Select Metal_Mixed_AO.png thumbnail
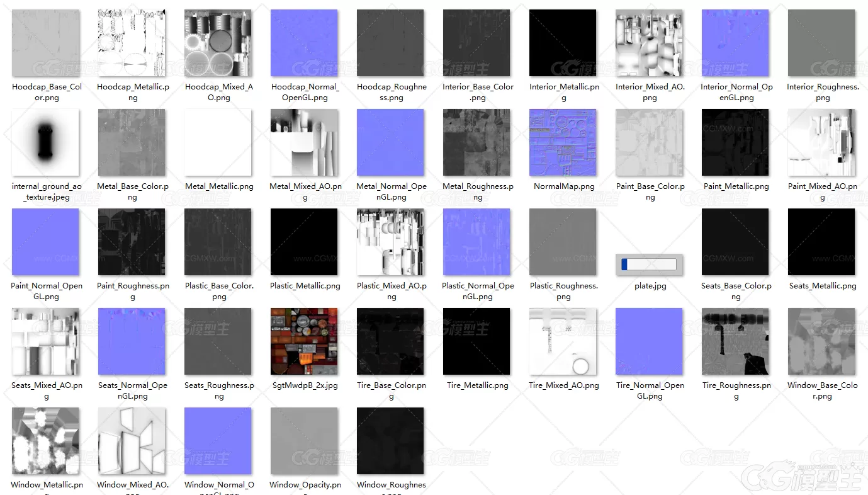Viewport: 868px width, 495px height. click(x=304, y=142)
